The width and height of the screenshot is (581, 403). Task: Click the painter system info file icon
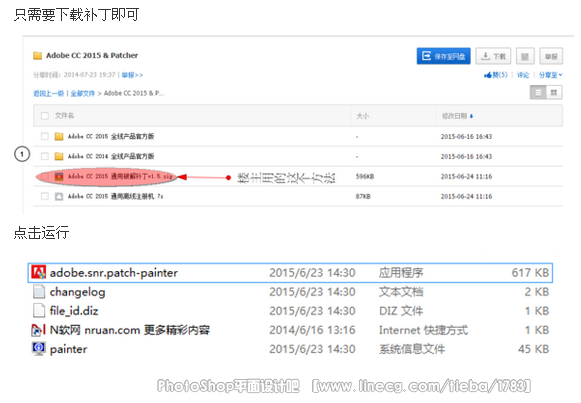(x=39, y=349)
